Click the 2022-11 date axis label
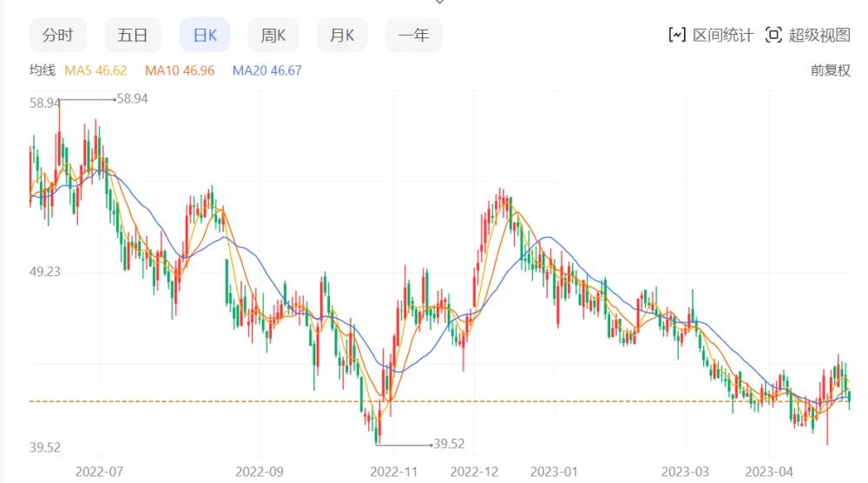 point(395,471)
